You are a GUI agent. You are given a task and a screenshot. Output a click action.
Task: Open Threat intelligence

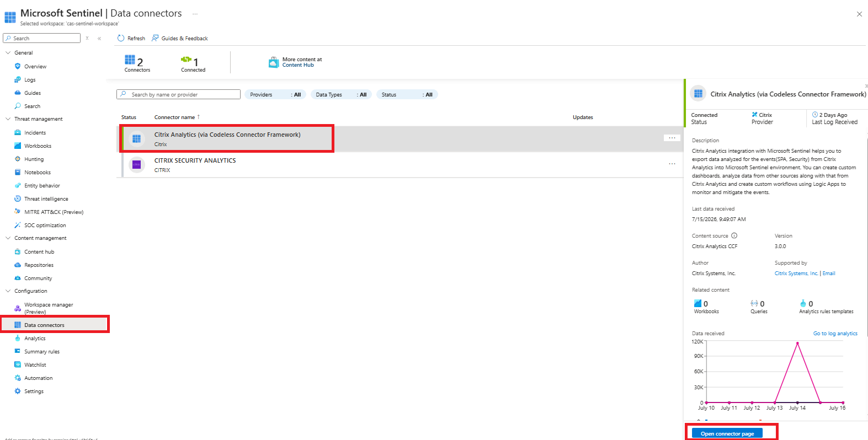click(x=46, y=199)
